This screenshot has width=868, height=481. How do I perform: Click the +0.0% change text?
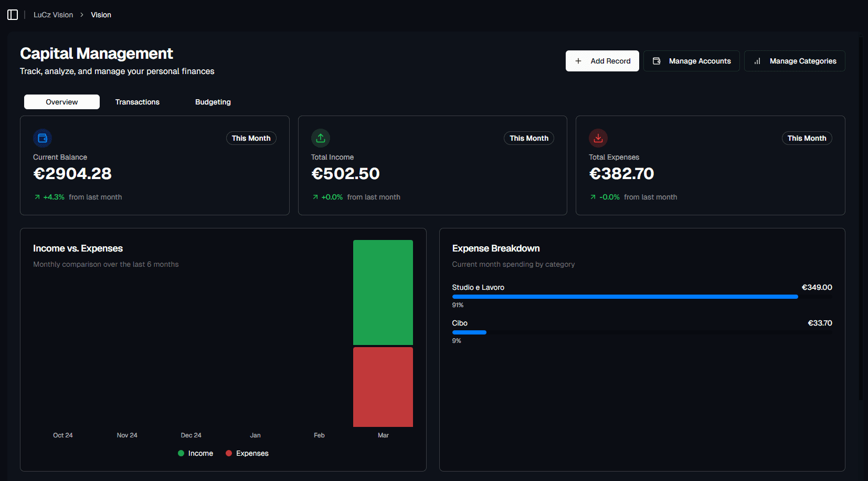coord(332,197)
